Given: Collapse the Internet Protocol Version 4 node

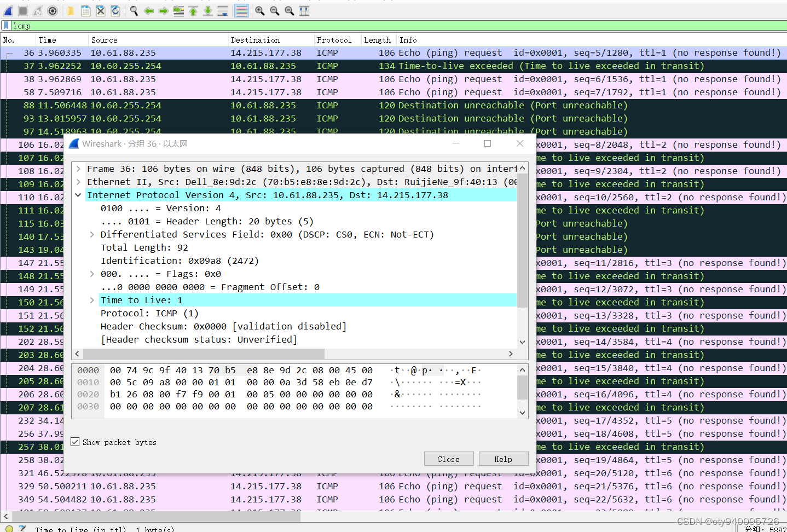Looking at the screenshot, I should (78, 195).
